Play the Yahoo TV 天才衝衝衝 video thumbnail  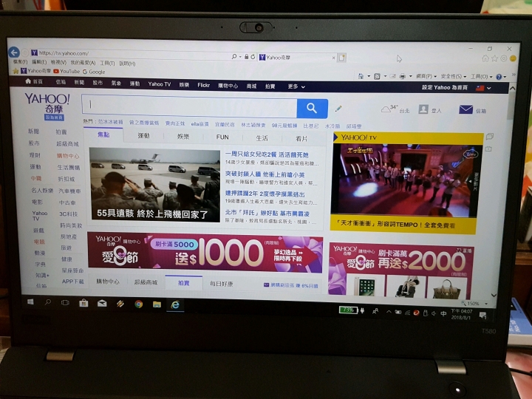[406, 180]
